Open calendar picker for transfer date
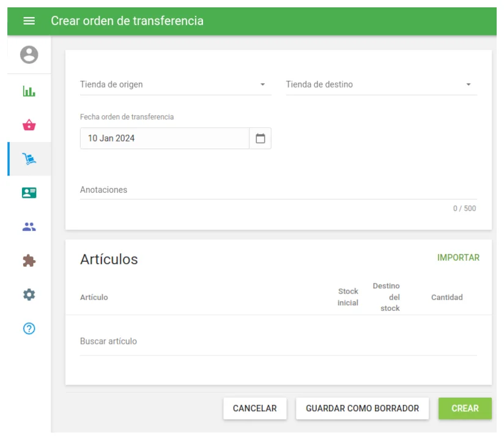The width and height of the screenshot is (504, 440). click(x=260, y=138)
